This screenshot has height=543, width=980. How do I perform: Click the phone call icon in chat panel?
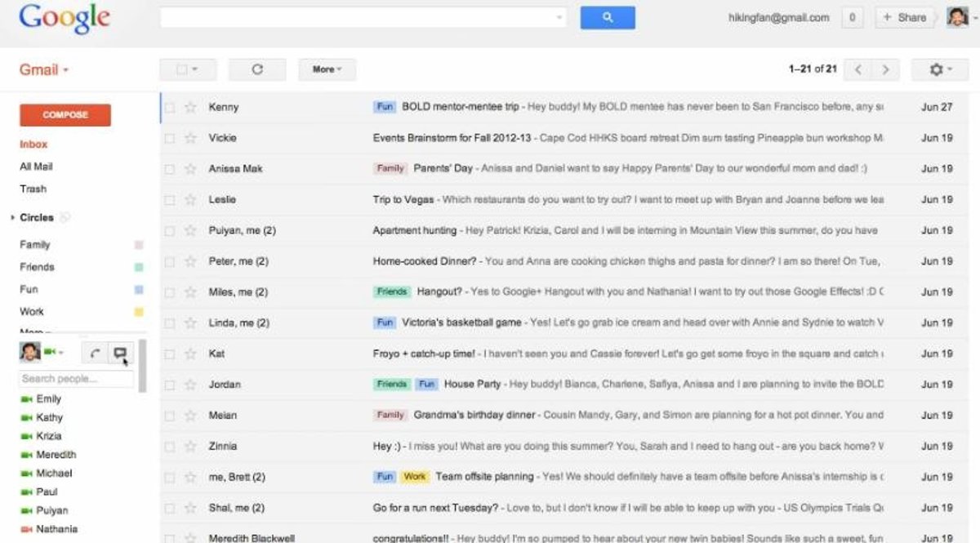[96, 353]
